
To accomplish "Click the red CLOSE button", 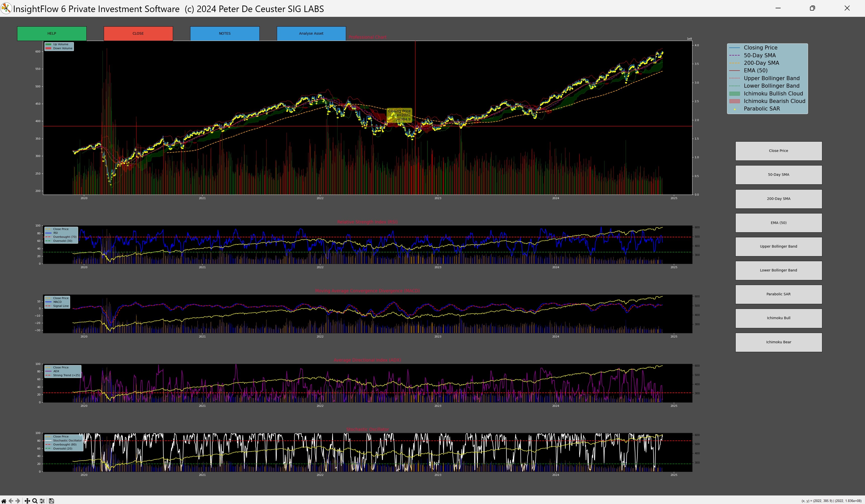I will [138, 34].
